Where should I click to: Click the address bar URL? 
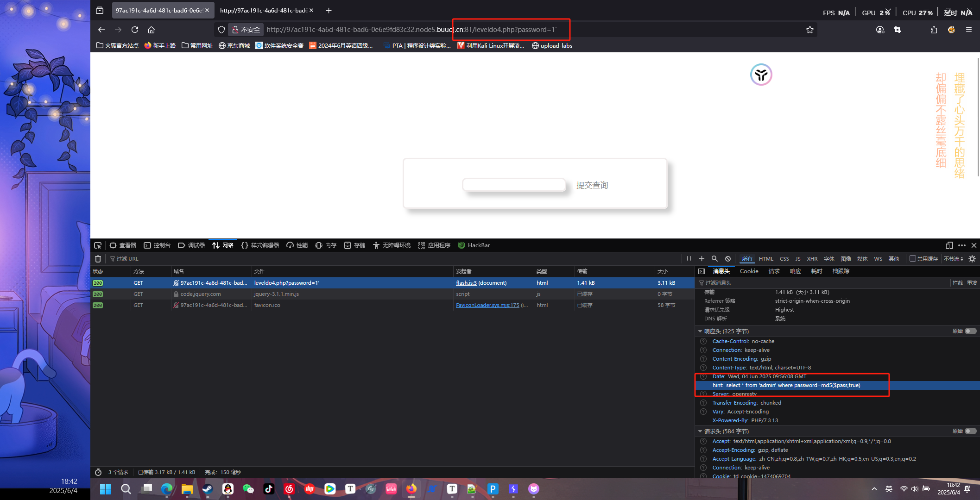(x=411, y=30)
